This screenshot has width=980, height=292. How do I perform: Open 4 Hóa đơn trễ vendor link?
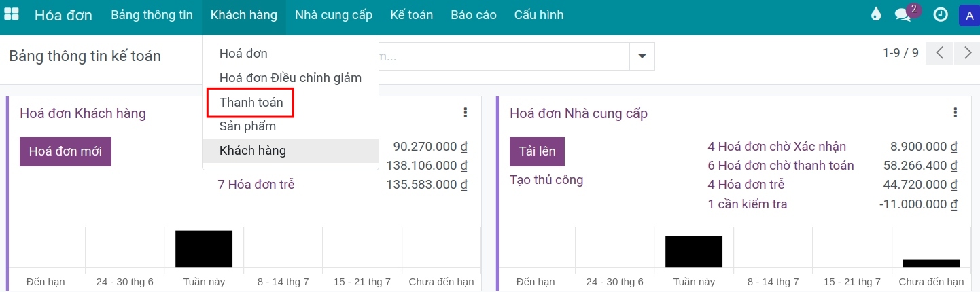(746, 185)
